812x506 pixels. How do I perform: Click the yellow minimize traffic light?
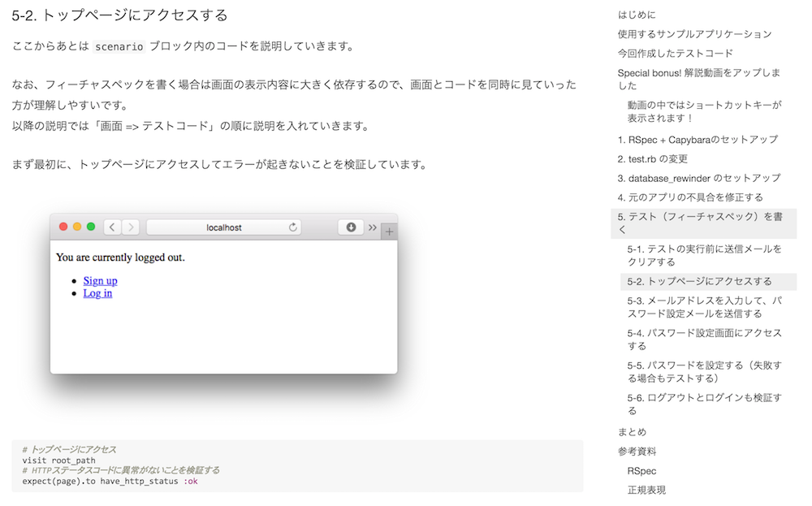[x=77, y=227]
